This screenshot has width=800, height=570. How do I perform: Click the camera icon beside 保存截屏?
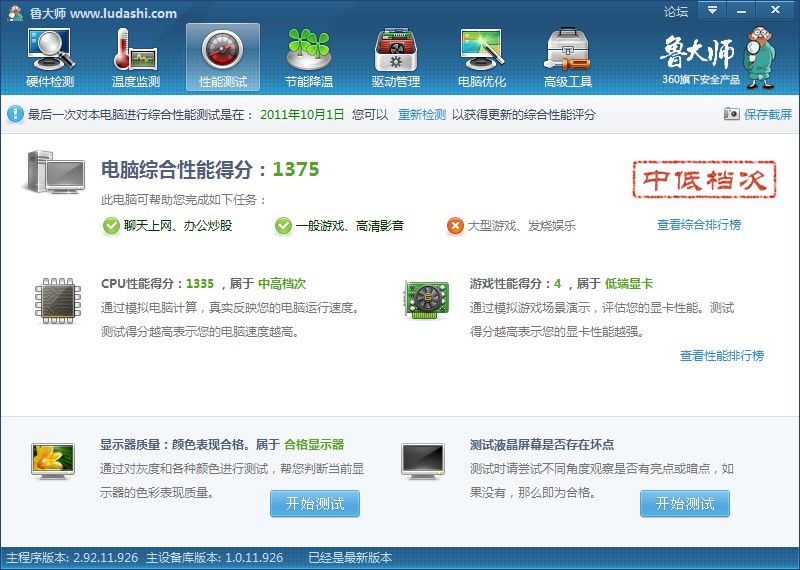pos(731,114)
